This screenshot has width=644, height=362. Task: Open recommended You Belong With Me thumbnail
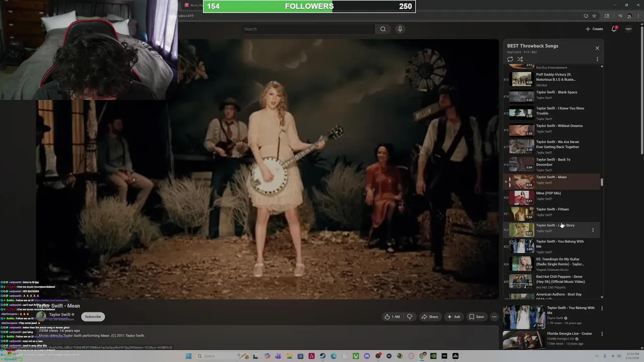pyautogui.click(x=523, y=317)
